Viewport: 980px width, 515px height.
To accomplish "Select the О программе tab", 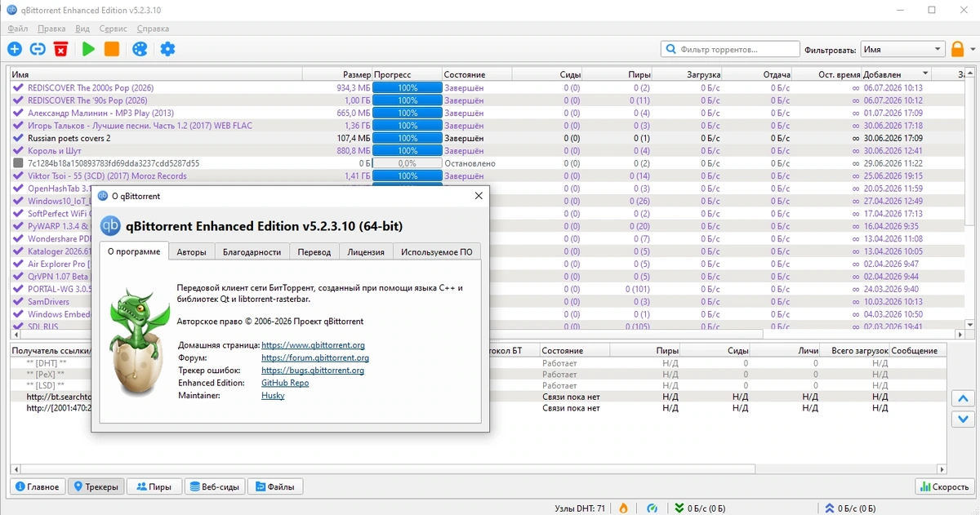I will pos(134,251).
